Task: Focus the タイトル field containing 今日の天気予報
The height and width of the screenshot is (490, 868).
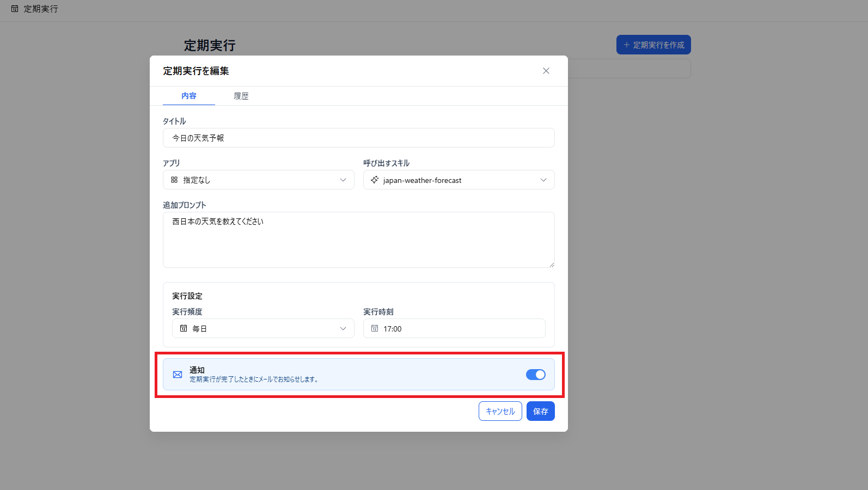Action: (x=359, y=138)
